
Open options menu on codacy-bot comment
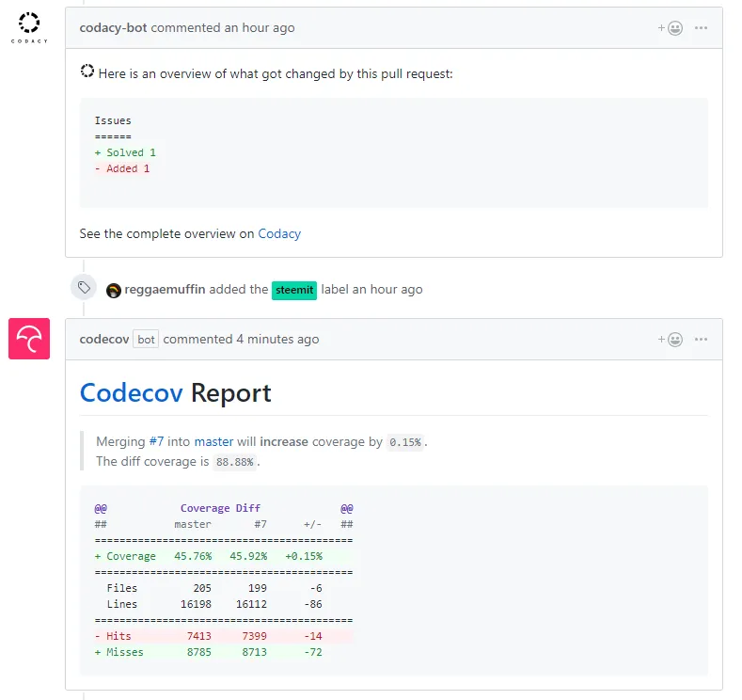[701, 28]
